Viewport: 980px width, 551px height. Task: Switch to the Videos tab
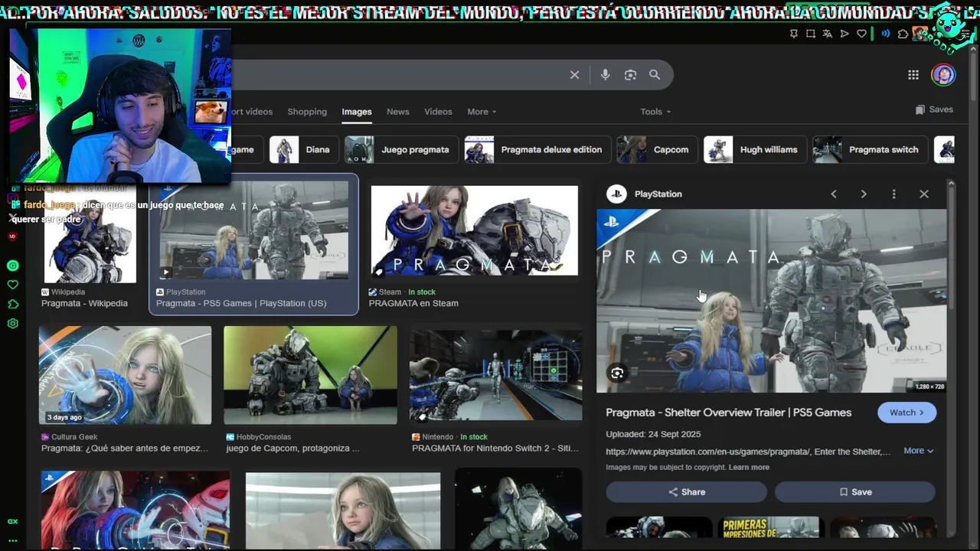click(x=438, y=112)
